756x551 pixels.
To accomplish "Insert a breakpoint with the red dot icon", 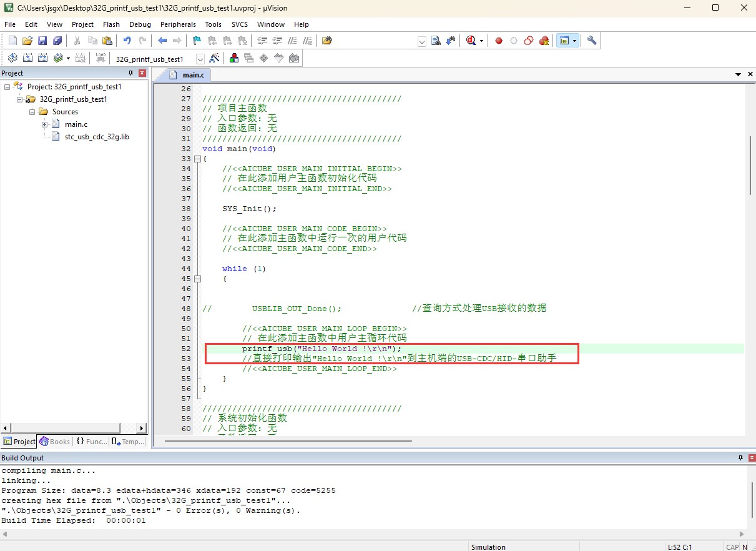I will [499, 41].
